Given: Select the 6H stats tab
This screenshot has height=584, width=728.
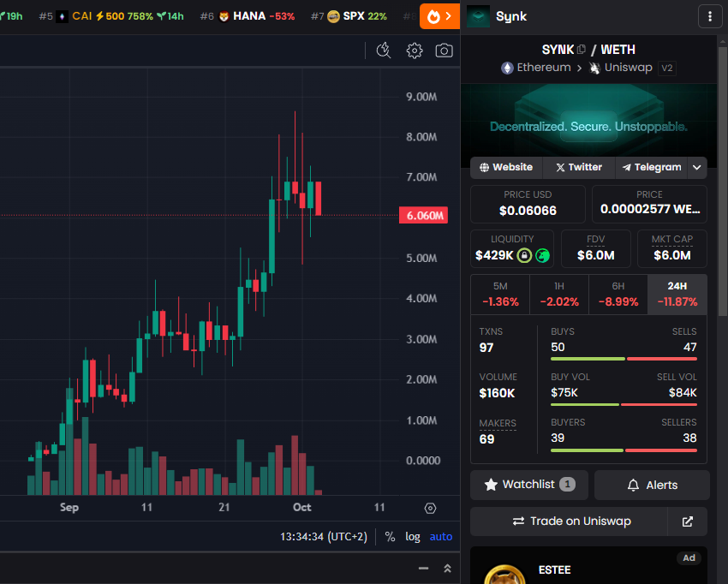Looking at the screenshot, I should (618, 294).
